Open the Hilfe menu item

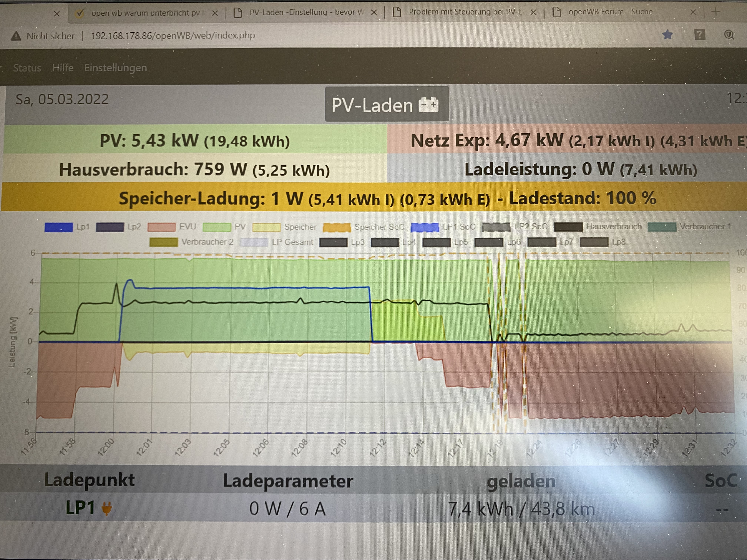(63, 68)
